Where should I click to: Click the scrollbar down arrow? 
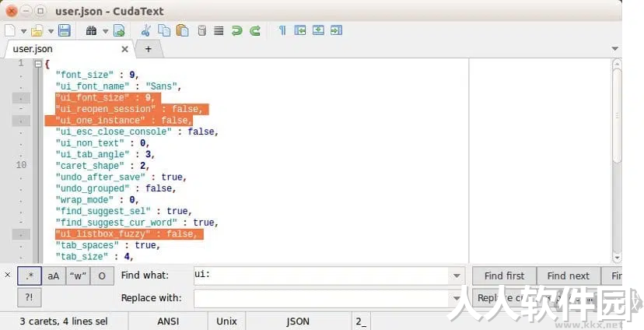click(x=617, y=258)
